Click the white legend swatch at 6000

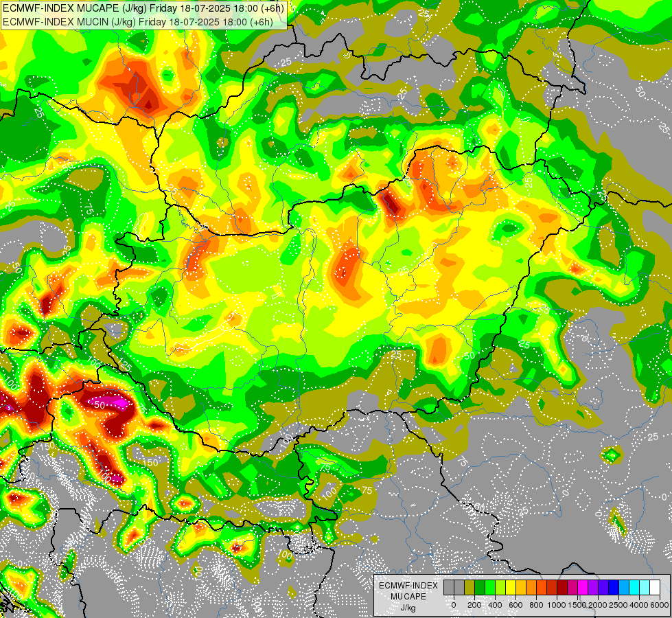656,587
